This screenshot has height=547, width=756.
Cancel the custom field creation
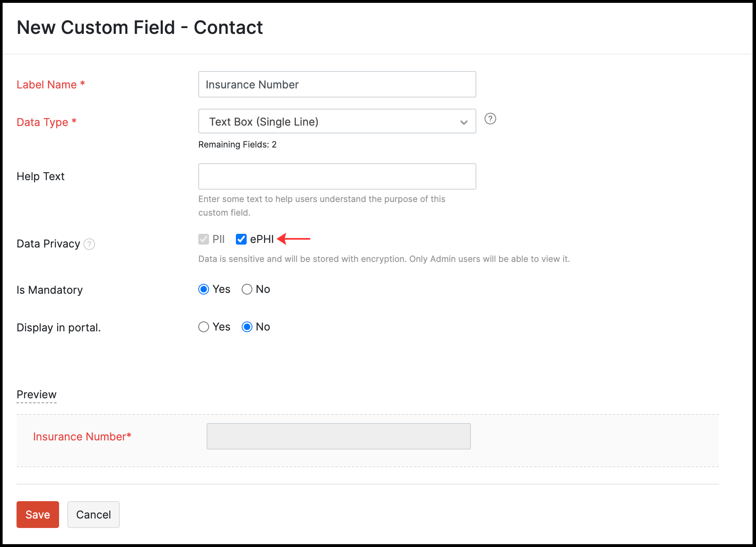(93, 514)
